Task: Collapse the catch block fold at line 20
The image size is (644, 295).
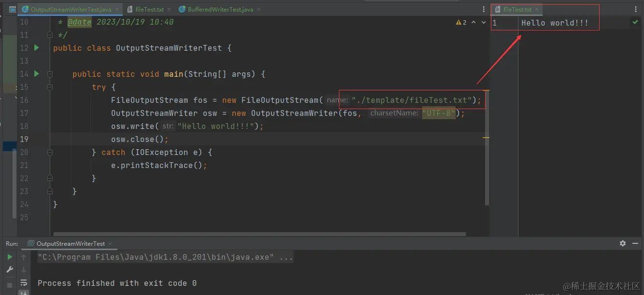Action: [x=49, y=152]
